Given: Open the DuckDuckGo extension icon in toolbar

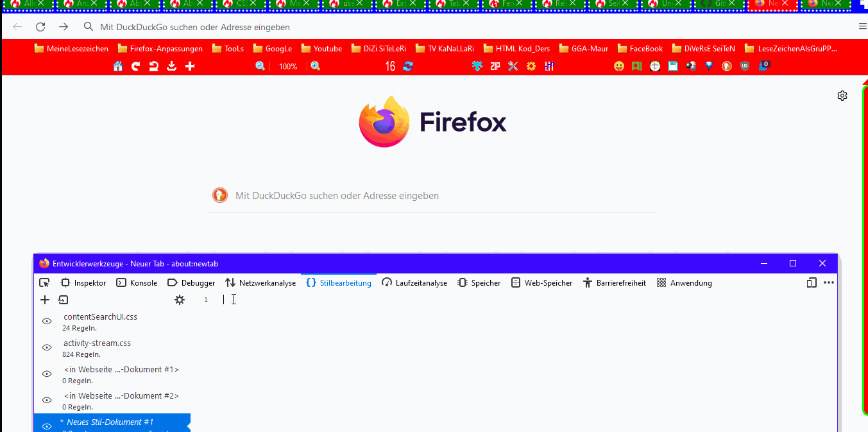Looking at the screenshot, I should tap(727, 66).
